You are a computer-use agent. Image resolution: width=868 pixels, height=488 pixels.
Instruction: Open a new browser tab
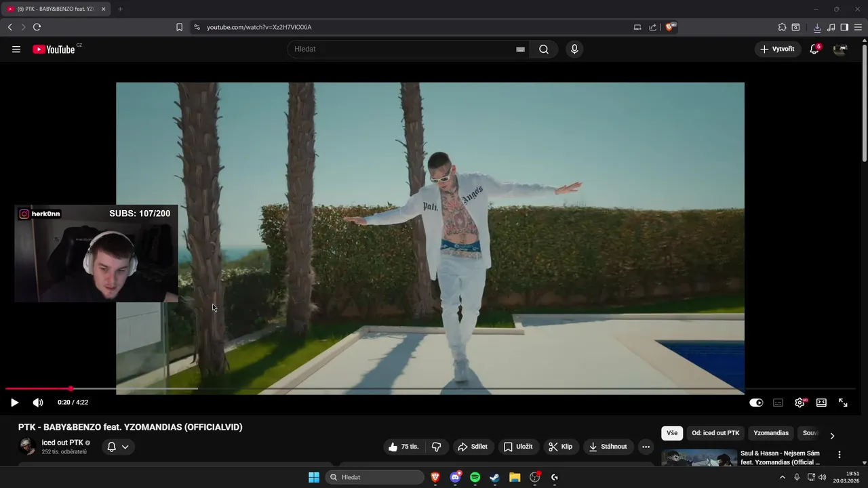click(x=120, y=9)
